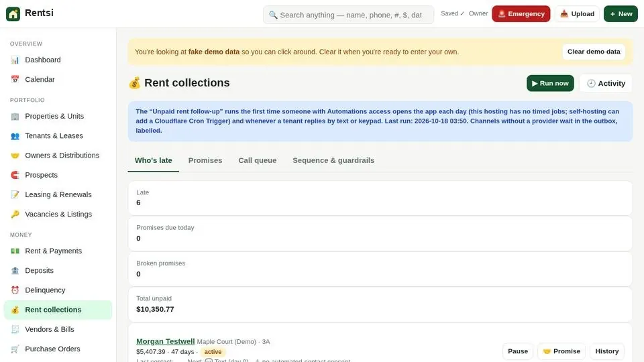Click the $10,350.77 total unpaid value

(x=155, y=310)
